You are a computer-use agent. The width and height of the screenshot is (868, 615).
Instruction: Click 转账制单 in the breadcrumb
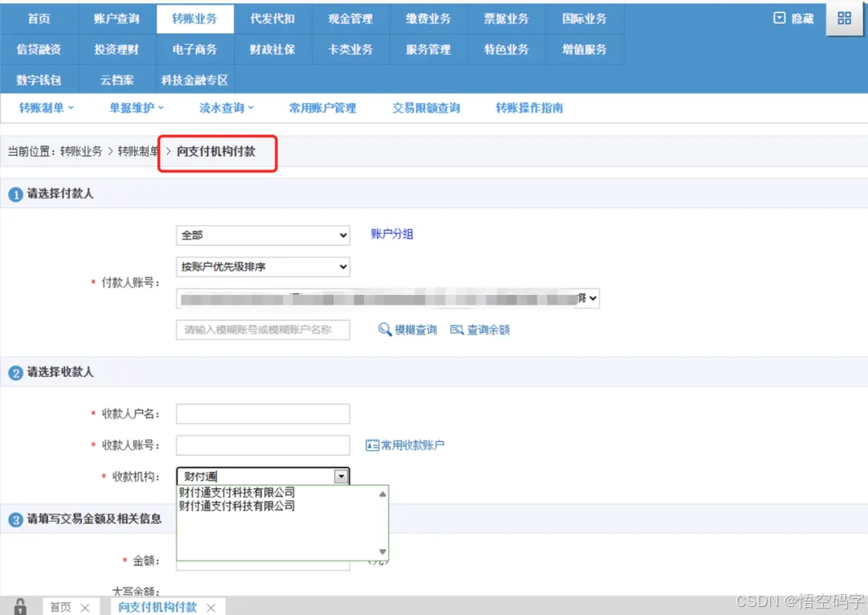(x=138, y=151)
